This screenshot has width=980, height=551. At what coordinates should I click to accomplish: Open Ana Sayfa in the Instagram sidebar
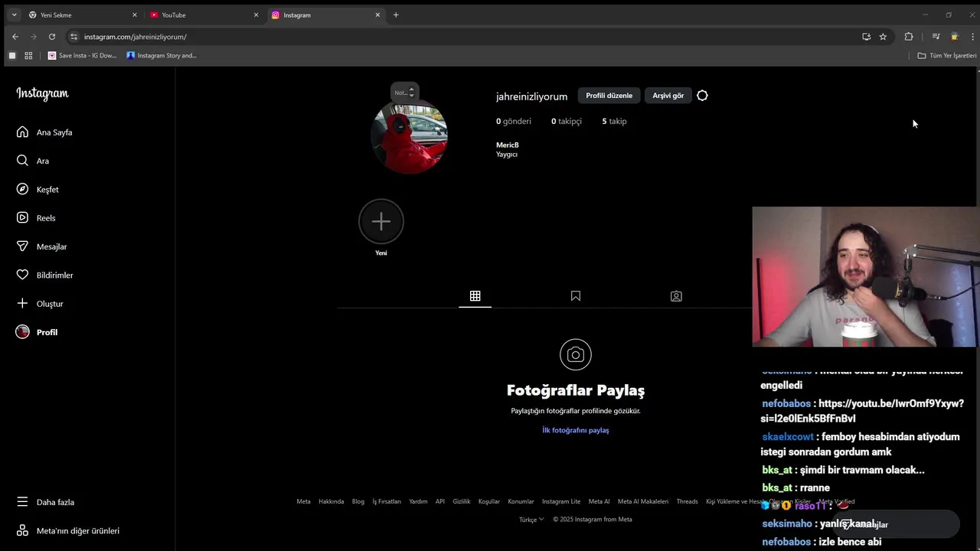coord(44,132)
